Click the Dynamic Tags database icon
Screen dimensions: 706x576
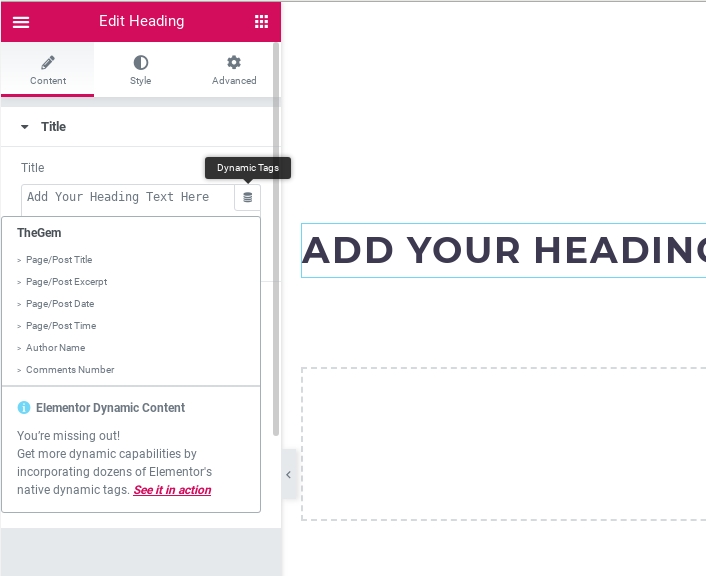tap(248, 197)
